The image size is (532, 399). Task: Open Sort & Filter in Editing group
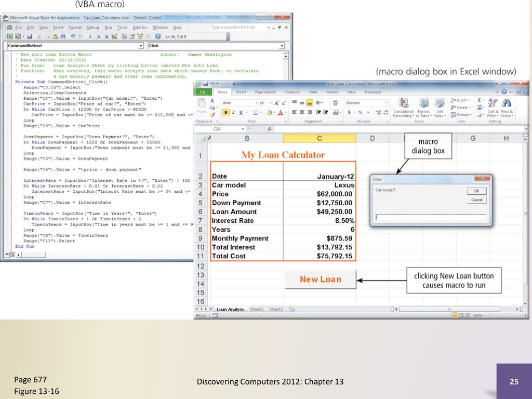[x=493, y=108]
